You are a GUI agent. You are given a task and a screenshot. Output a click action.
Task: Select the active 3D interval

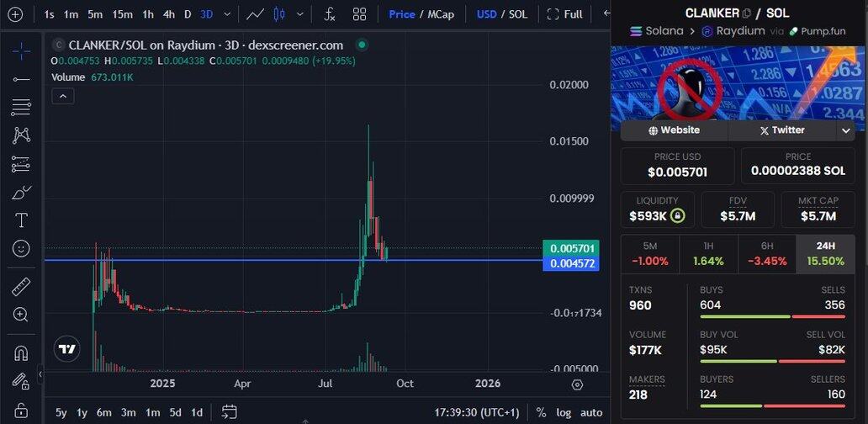[206, 13]
